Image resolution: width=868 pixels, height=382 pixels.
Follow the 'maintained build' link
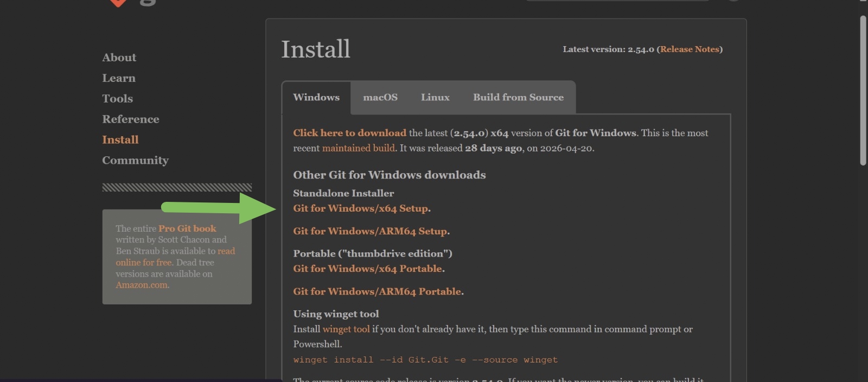tap(358, 148)
